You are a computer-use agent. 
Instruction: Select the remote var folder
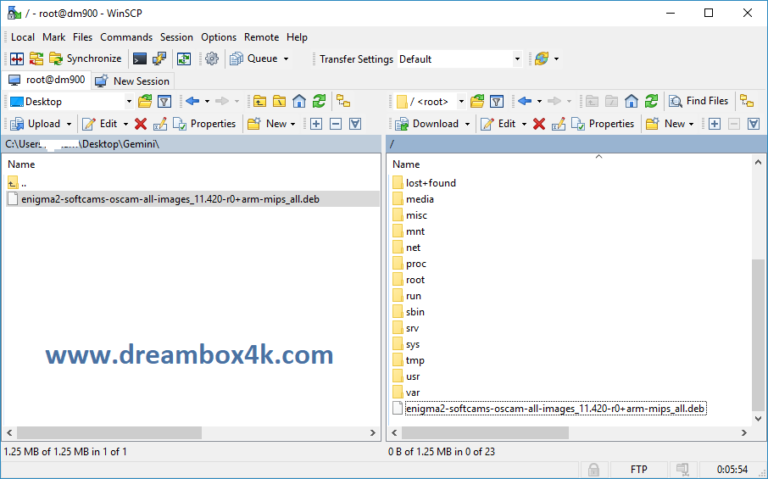pos(407,393)
